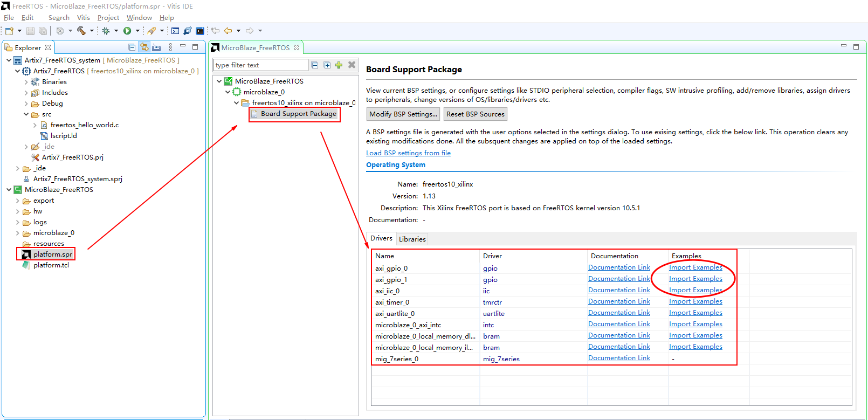
Task: Open the Window menu
Action: tap(139, 18)
